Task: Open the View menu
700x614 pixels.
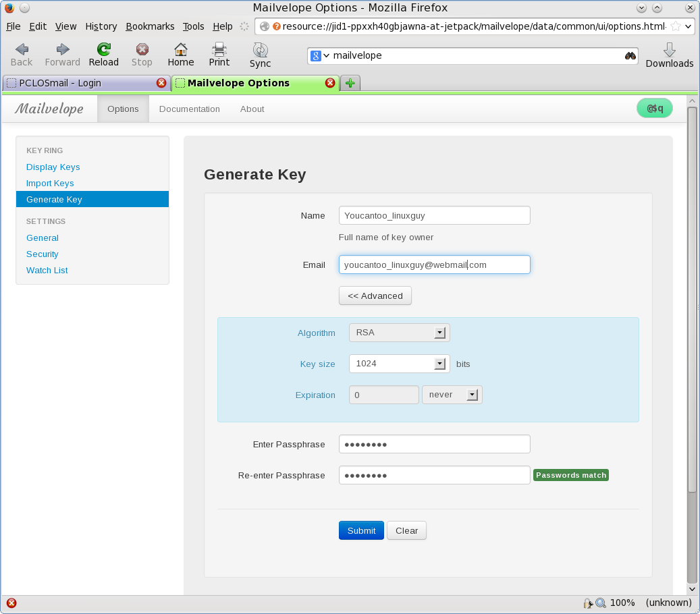Action: click(66, 26)
